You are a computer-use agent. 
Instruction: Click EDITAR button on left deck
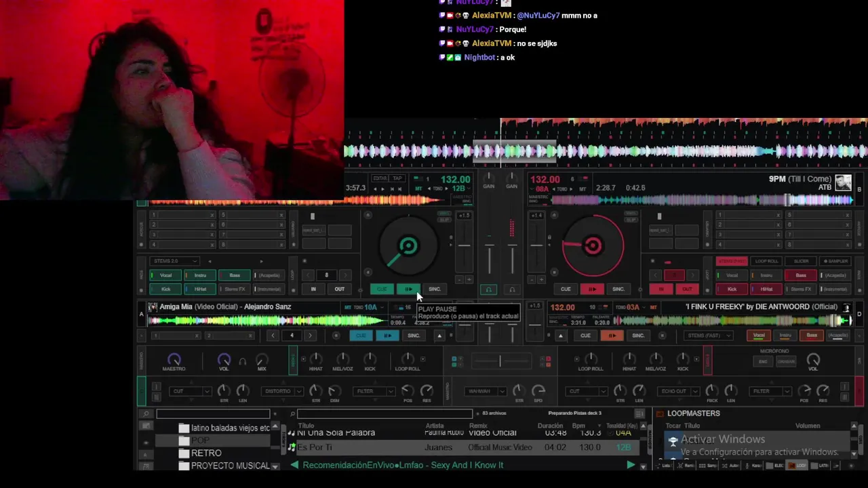[380, 178]
